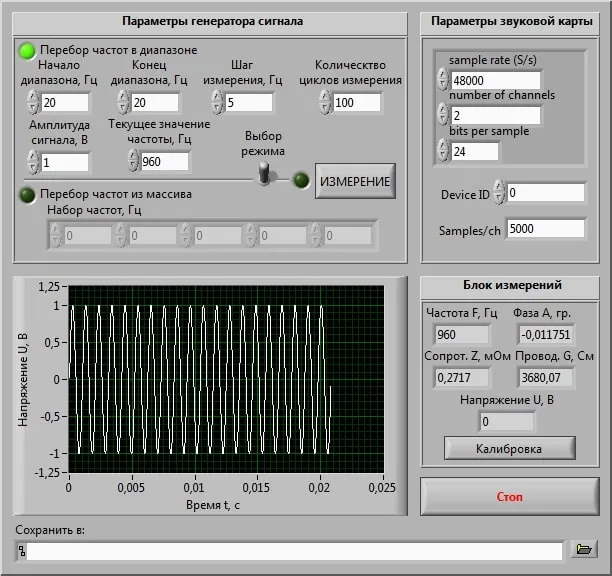Adjust the bits per sample stepper

point(442,151)
